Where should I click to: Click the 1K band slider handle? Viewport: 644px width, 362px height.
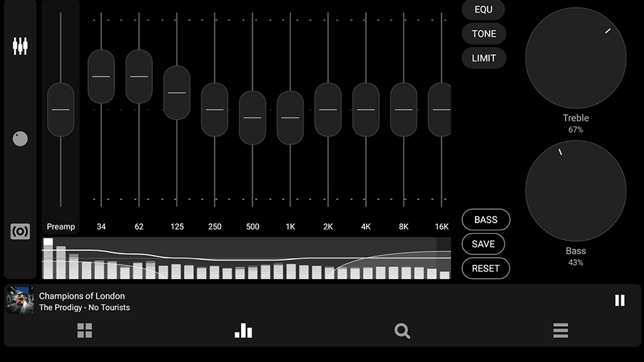(290, 118)
